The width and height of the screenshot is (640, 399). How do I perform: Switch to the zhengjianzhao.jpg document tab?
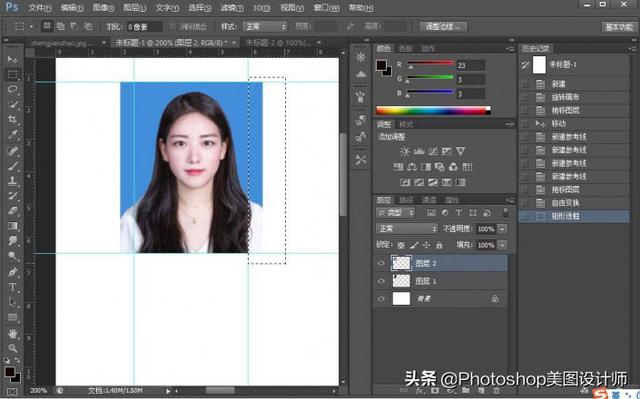pos(62,42)
